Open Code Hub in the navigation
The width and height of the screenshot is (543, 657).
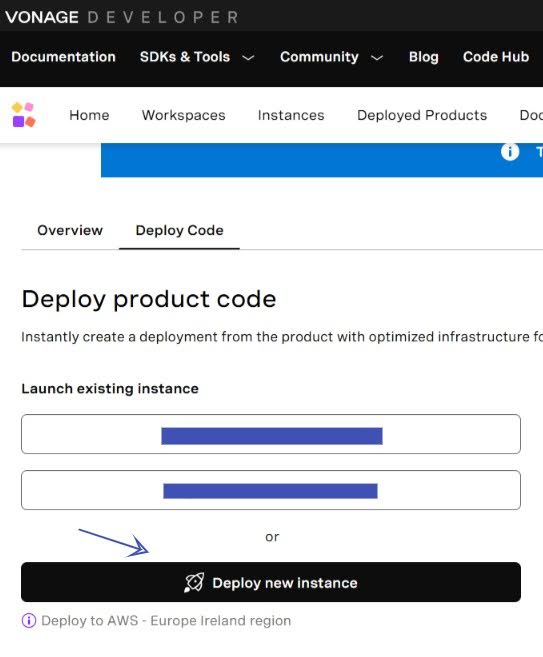coord(496,57)
